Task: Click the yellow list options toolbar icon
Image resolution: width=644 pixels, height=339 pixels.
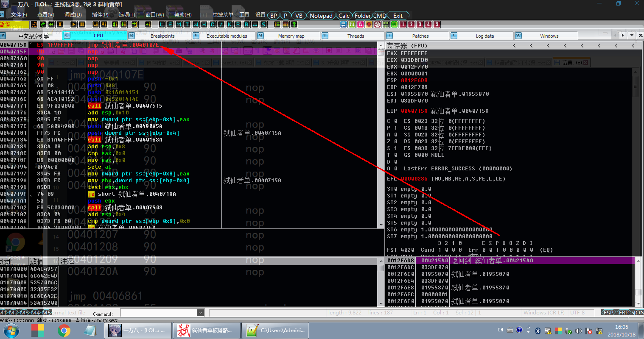Action: tap(277, 24)
